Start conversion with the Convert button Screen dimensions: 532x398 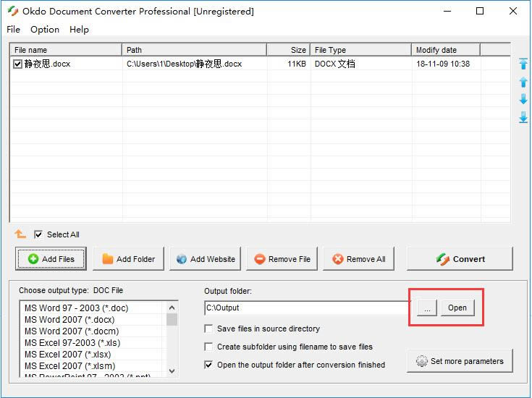point(460,259)
